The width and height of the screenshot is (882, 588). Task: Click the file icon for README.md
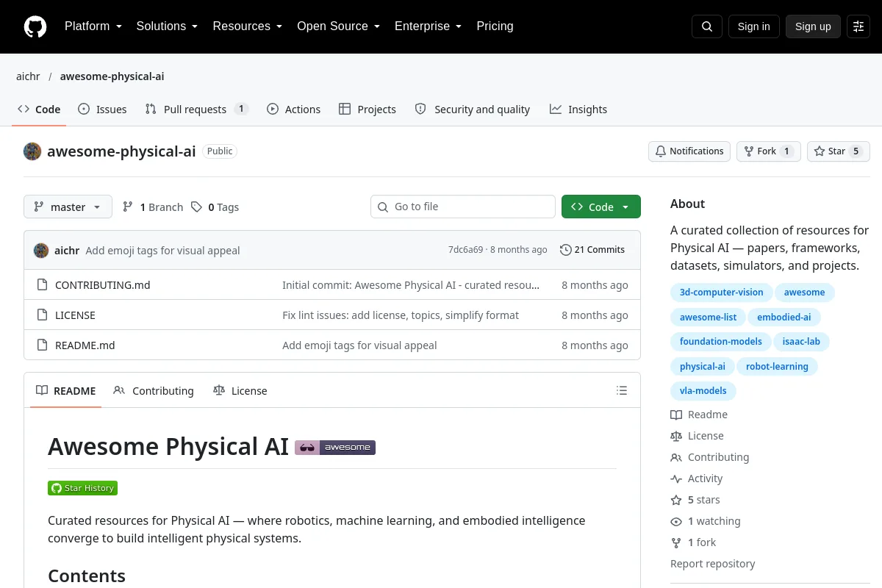point(42,345)
